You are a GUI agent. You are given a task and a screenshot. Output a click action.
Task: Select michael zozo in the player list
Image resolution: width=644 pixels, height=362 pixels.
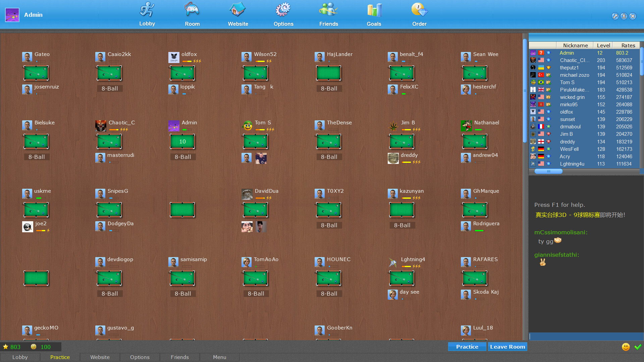pos(584,75)
